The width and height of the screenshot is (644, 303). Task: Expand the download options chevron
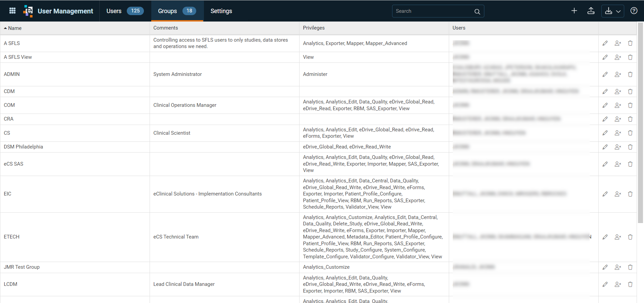click(619, 11)
